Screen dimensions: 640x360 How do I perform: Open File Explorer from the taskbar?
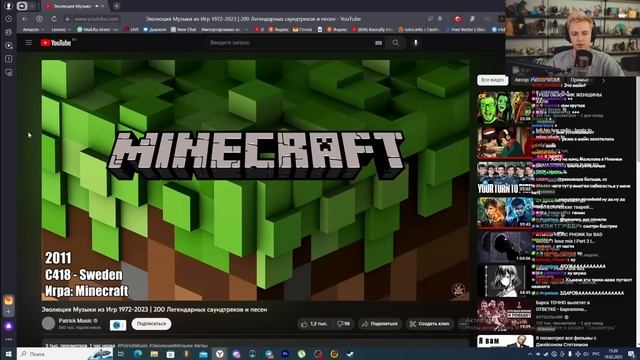coord(154,354)
